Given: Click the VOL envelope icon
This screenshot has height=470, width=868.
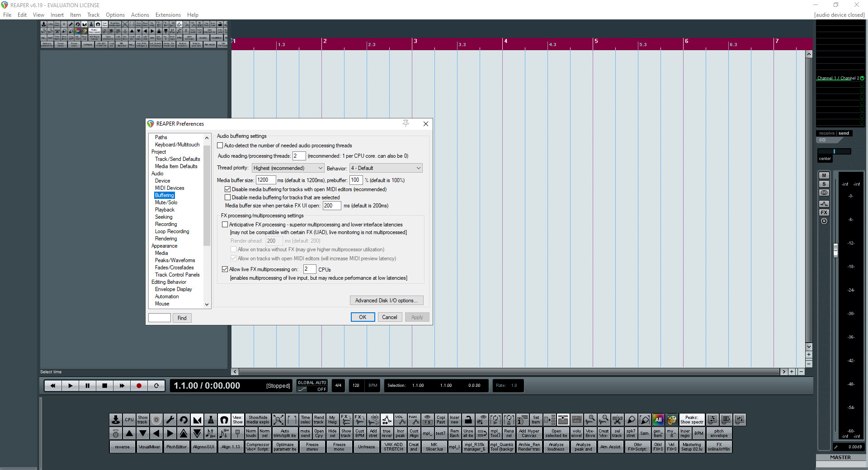Looking at the screenshot, I should [x=401, y=420].
